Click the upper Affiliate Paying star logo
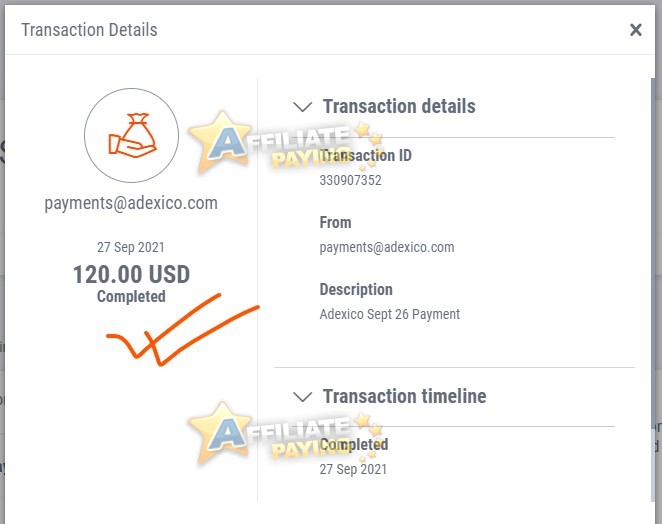 pyautogui.click(x=285, y=142)
